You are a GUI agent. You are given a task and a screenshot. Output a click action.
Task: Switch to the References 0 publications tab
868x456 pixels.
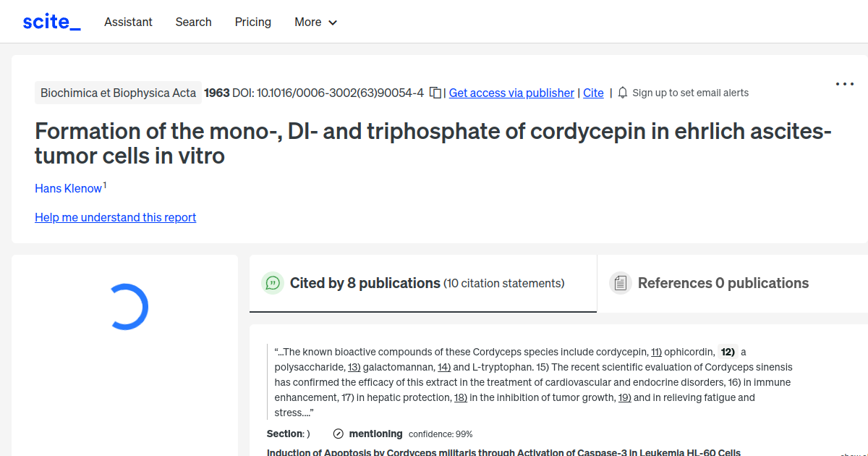coord(723,283)
